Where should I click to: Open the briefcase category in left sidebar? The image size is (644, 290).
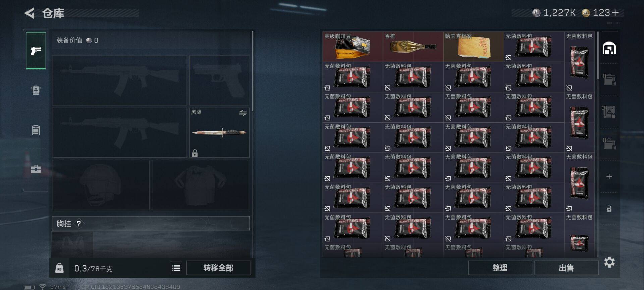click(36, 169)
